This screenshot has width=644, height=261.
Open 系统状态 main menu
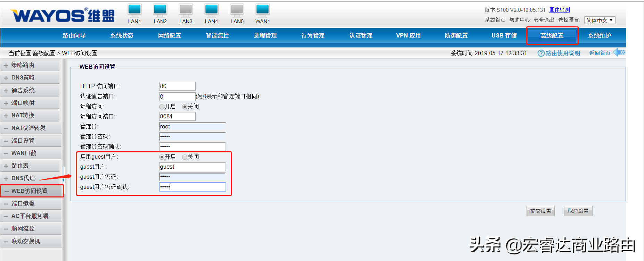coord(122,35)
